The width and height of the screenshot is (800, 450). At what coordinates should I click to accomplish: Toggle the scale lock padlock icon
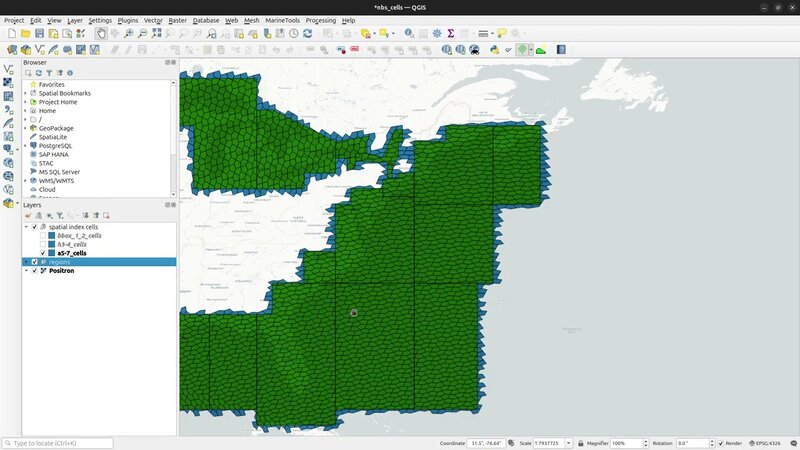pyautogui.click(x=581, y=443)
